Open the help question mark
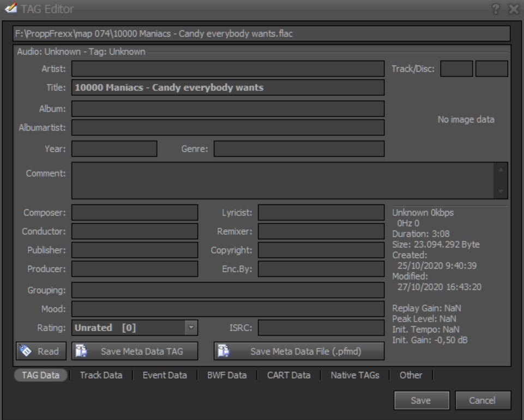524x420 pixels. tap(496, 9)
